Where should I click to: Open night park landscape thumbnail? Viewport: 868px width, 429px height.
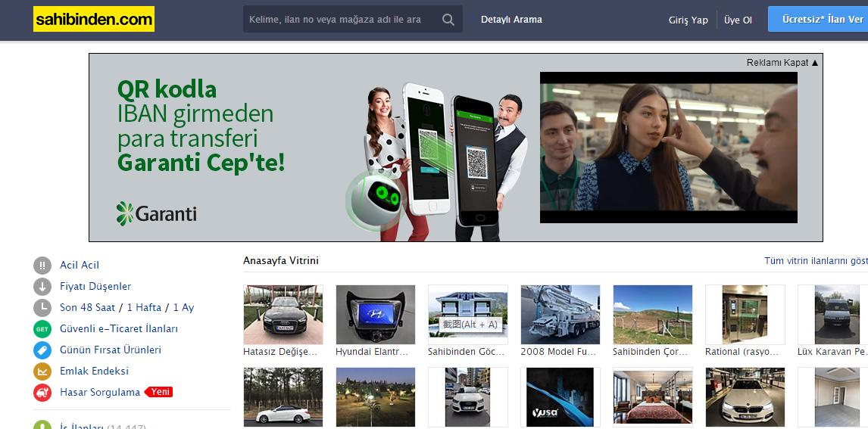[x=376, y=397]
